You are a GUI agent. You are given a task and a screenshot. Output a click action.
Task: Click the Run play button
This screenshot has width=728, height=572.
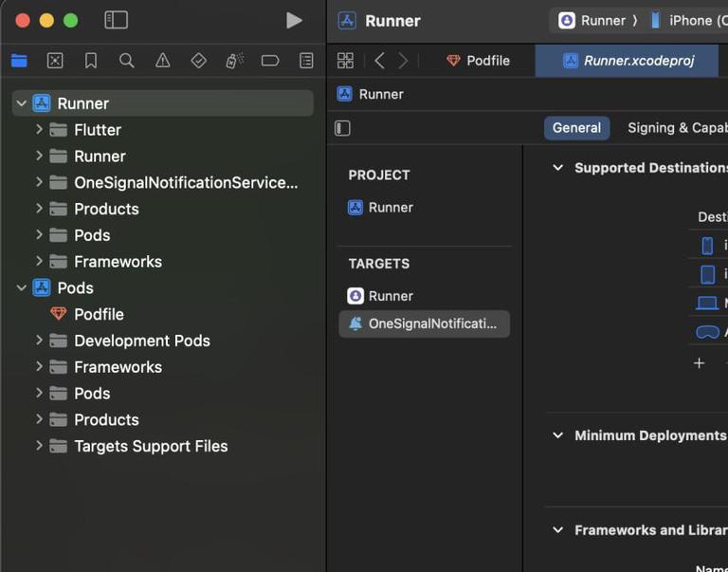[294, 20]
